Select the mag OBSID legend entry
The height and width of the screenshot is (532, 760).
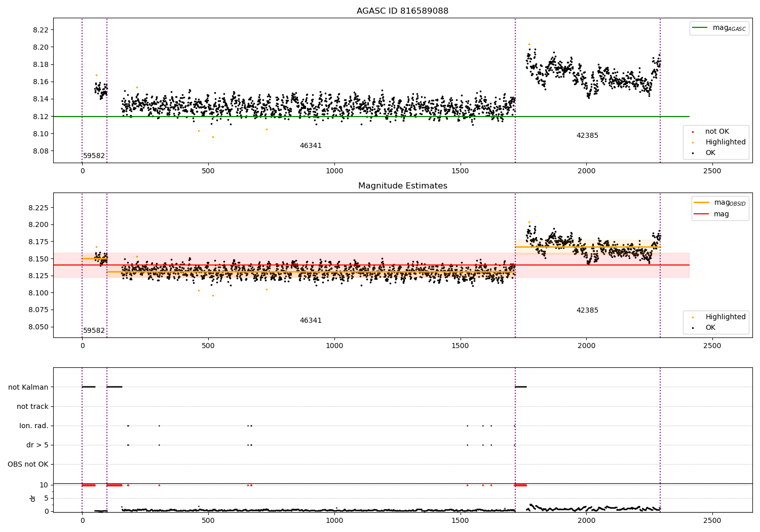(x=720, y=203)
